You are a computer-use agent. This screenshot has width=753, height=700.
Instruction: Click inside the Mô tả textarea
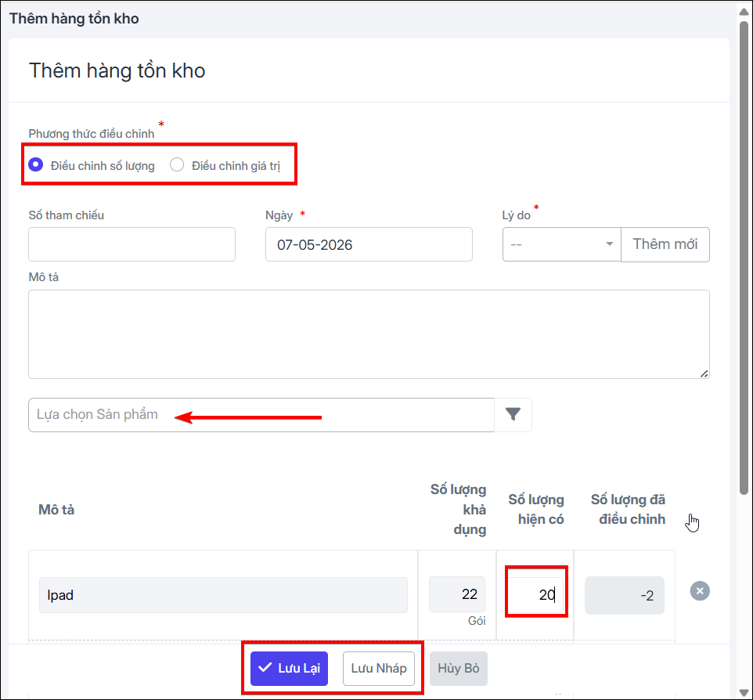[x=369, y=334]
